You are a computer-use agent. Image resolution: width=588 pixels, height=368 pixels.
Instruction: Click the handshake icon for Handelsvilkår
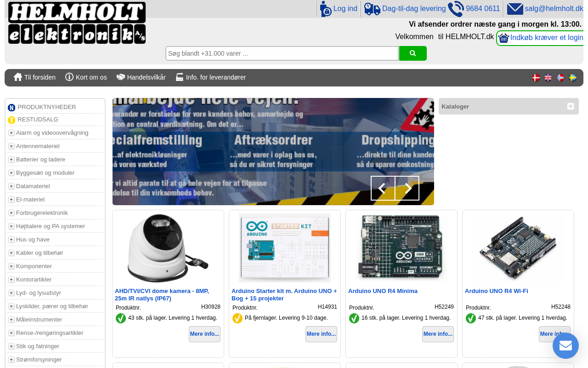[x=121, y=77]
